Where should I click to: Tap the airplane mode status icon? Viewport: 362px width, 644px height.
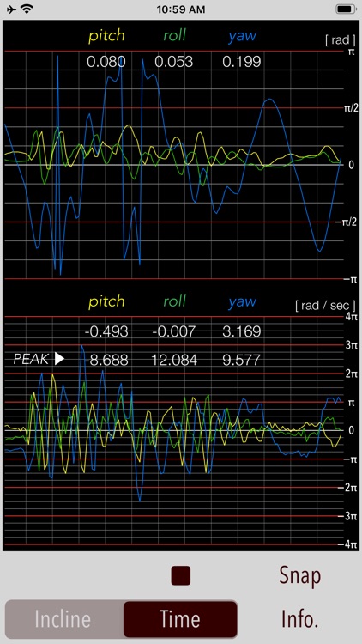11,9
